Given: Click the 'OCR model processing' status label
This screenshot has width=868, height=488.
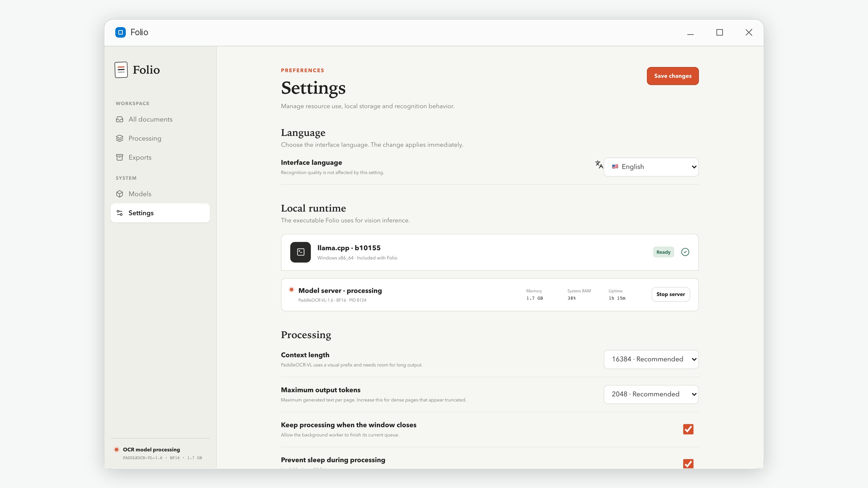Looking at the screenshot, I should coord(151,450).
